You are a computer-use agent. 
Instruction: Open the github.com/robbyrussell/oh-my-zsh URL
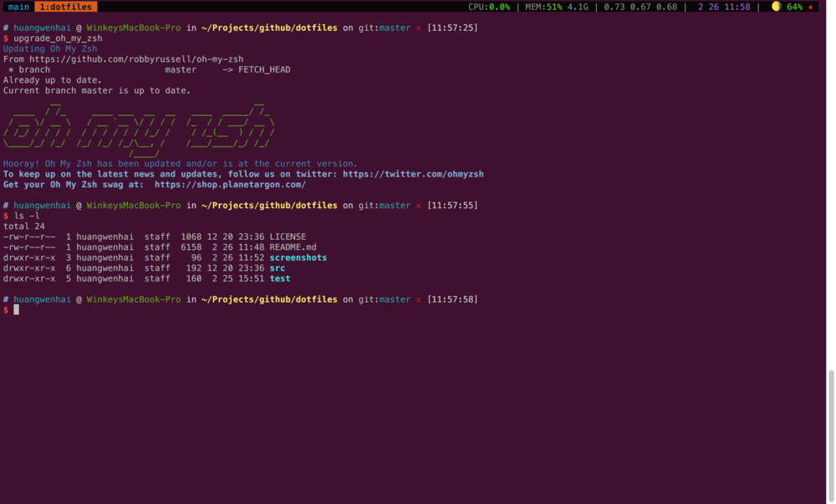point(136,59)
